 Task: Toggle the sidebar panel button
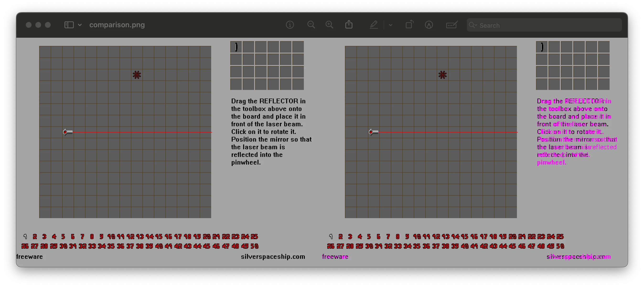tap(69, 25)
